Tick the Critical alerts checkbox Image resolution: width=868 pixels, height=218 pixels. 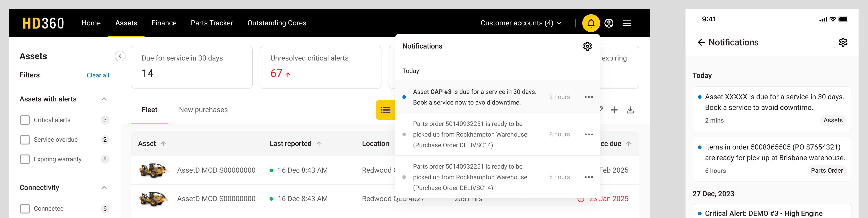tap(25, 120)
